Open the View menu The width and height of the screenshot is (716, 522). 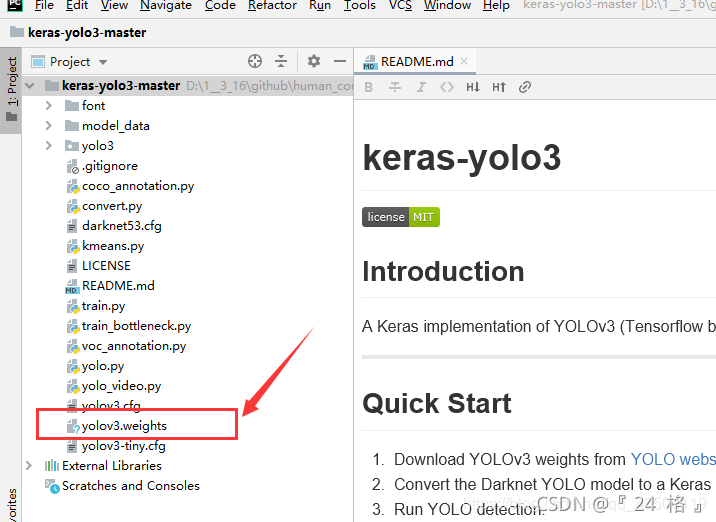pyautogui.click(x=114, y=5)
